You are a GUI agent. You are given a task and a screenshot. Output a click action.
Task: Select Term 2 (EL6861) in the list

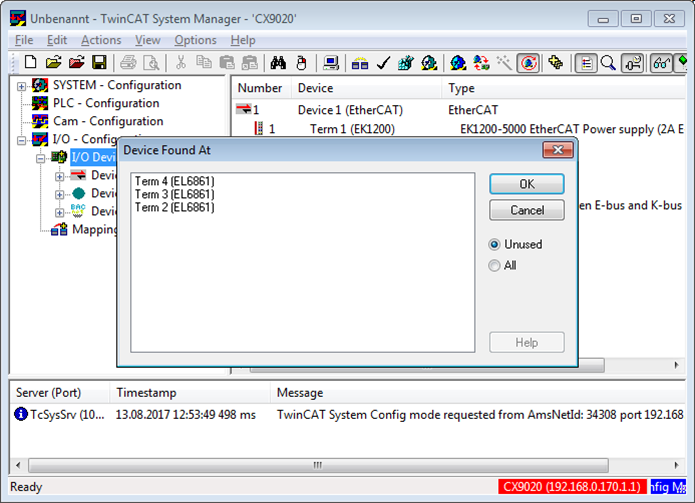point(174,207)
